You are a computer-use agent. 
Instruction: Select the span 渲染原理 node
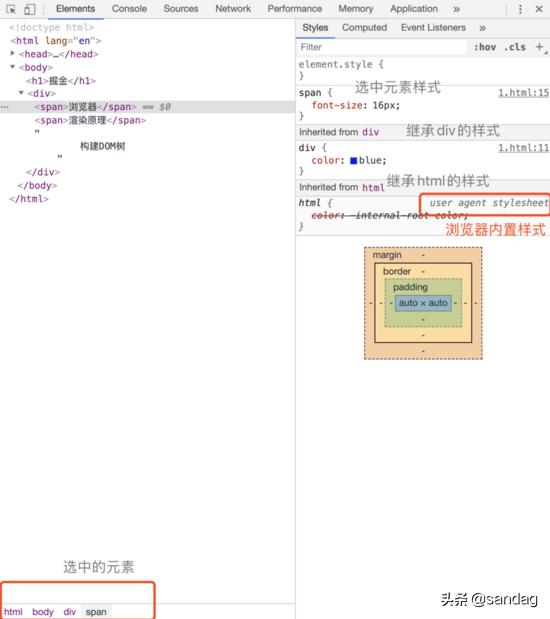coord(90,120)
